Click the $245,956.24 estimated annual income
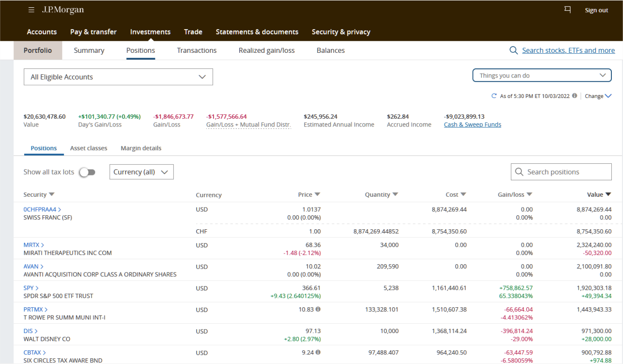The image size is (623, 364). pyautogui.click(x=321, y=116)
